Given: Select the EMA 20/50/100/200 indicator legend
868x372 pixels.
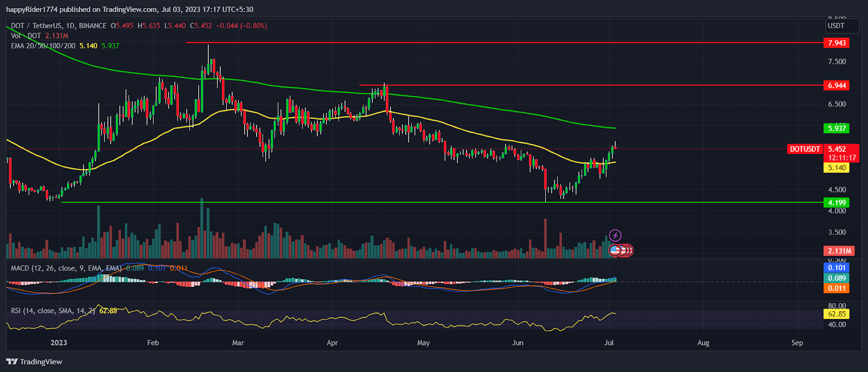Looking at the screenshot, I should pyautogui.click(x=43, y=46).
